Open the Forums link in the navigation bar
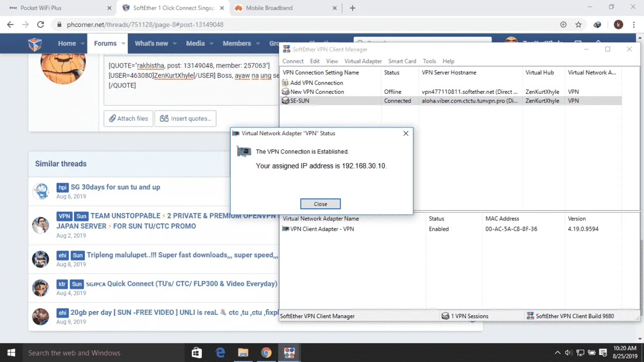The image size is (644, 362). click(105, 43)
